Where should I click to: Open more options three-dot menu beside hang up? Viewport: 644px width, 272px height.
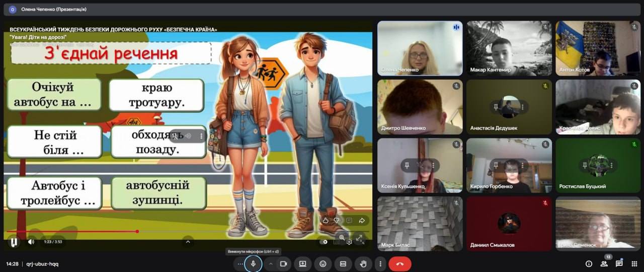380,263
